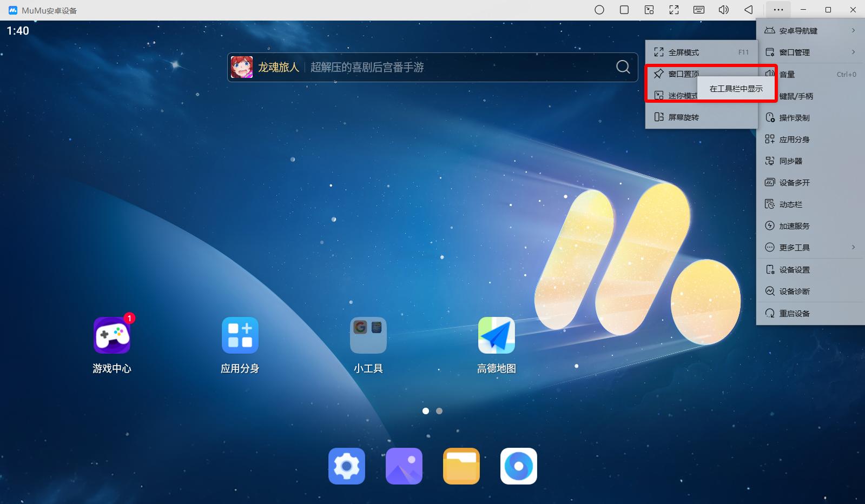The width and height of the screenshot is (865, 504).
Task: Expand the 窗口管理 submenu arrow
Action: point(853,52)
